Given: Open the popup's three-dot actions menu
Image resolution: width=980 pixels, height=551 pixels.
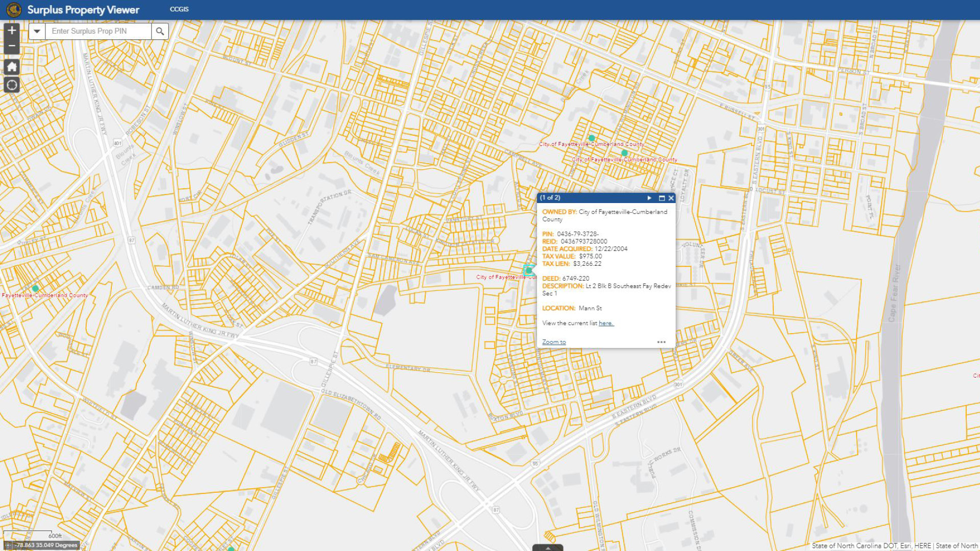Looking at the screenshot, I should [661, 342].
